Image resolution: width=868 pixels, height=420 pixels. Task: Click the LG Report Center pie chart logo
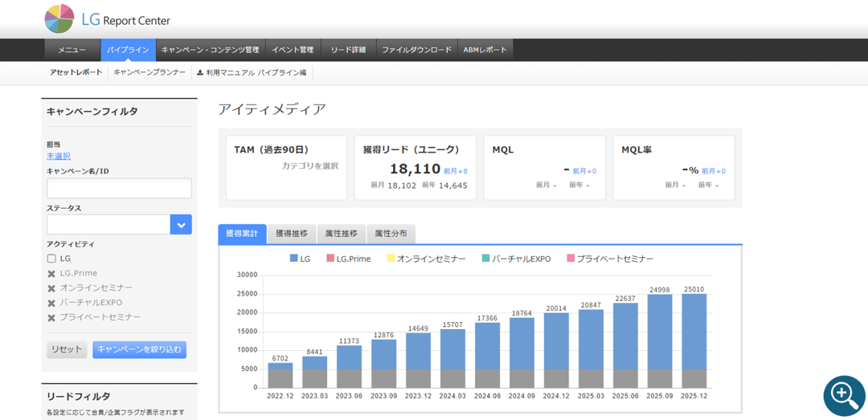pyautogui.click(x=59, y=18)
